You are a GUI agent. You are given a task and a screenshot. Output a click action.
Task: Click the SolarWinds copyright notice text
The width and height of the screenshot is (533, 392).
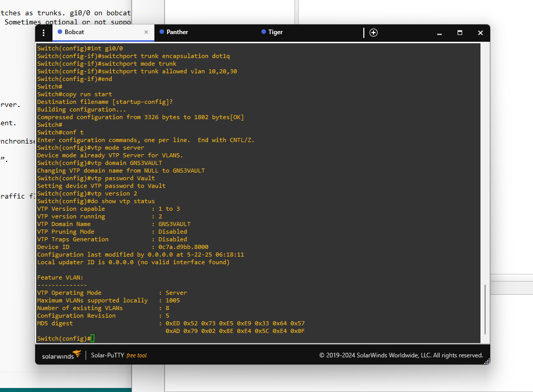coord(401,355)
